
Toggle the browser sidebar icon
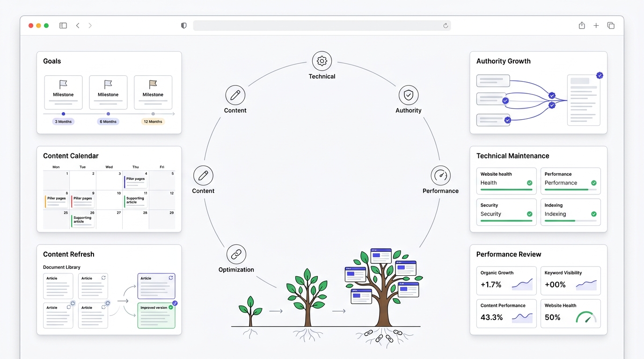[x=63, y=26]
